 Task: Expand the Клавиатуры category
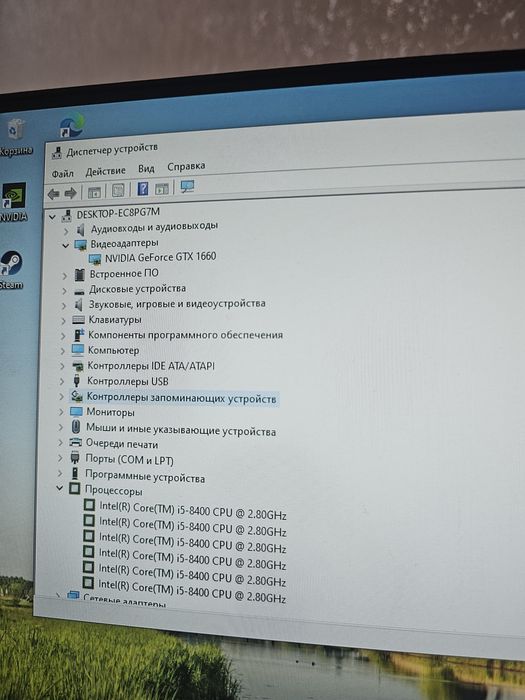(63, 321)
